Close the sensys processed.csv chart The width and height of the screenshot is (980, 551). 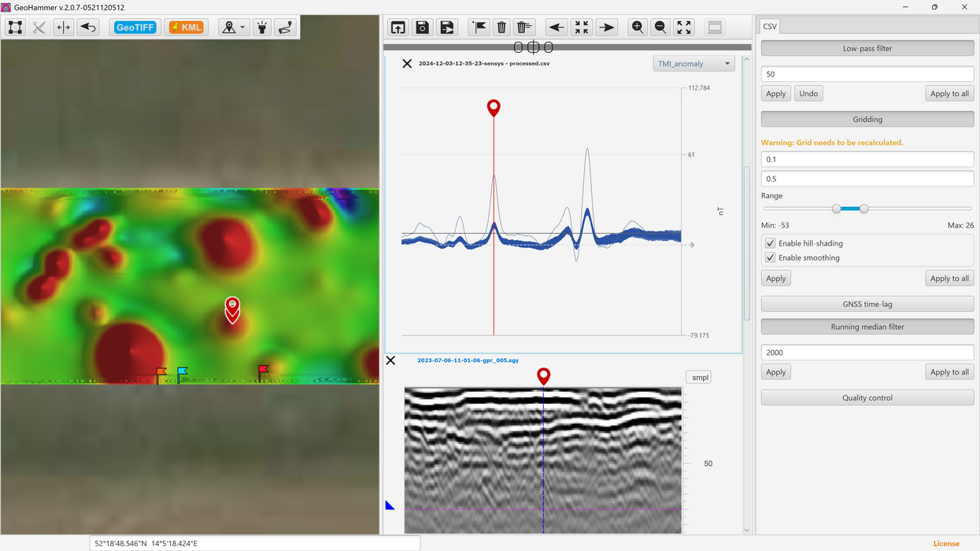[407, 64]
